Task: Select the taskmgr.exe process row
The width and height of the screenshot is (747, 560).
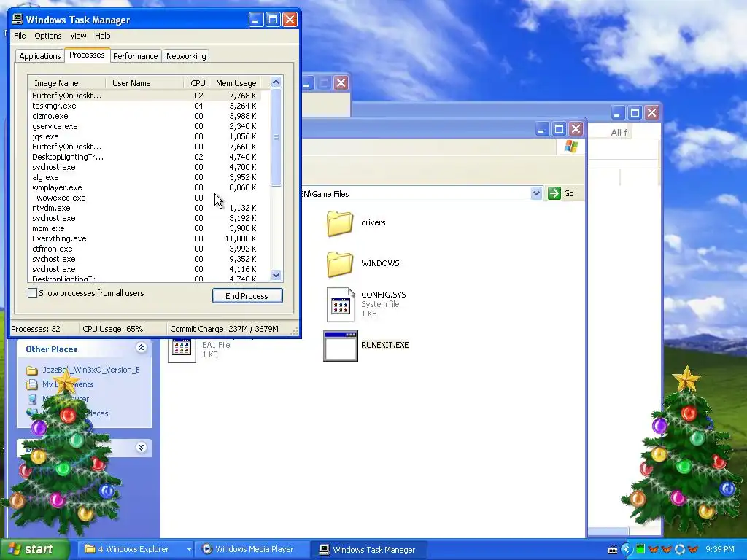Action: [144, 106]
